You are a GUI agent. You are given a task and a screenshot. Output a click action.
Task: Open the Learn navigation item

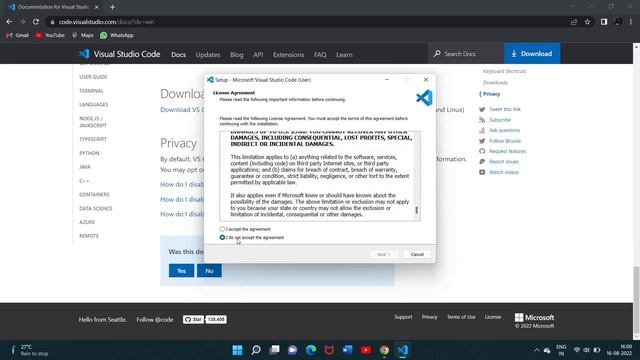coord(344,55)
